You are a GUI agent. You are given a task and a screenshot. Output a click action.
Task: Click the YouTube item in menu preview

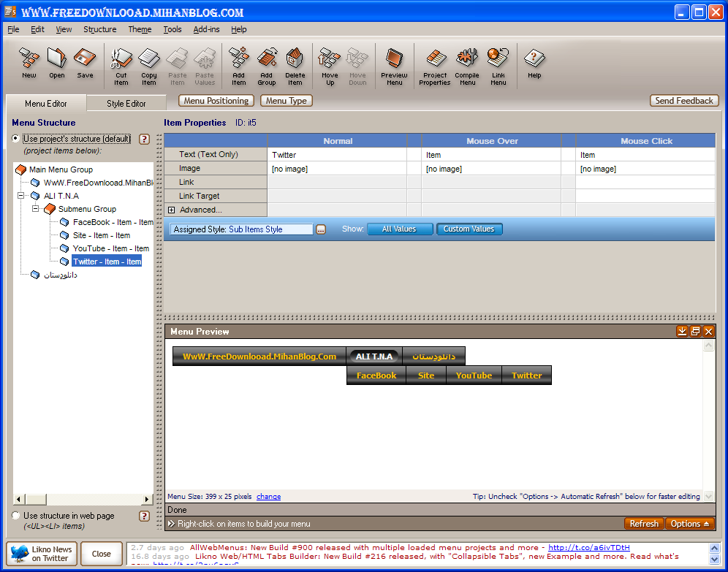point(474,375)
